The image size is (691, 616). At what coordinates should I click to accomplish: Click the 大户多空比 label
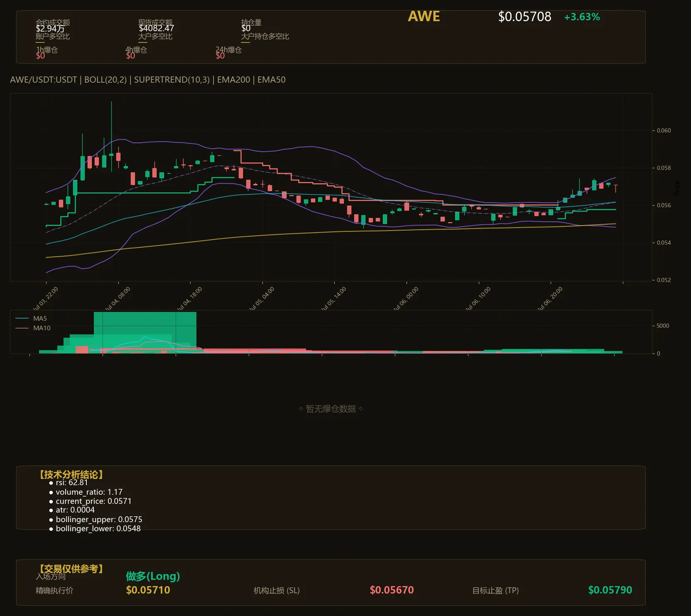[x=155, y=36]
